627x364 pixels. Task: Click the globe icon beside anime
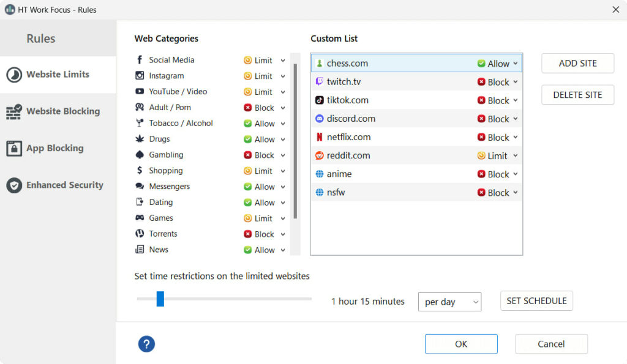pyautogui.click(x=319, y=174)
